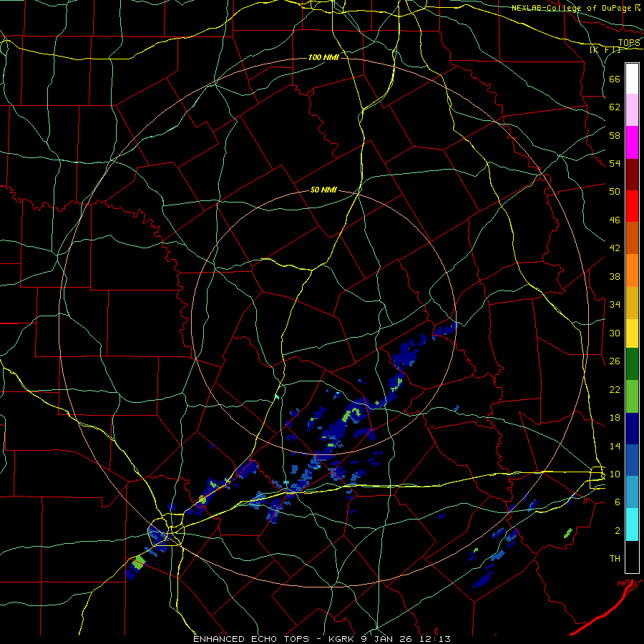Click the light blue 14 kft swatch
The height and width of the screenshot is (644, 644).
click(632, 492)
